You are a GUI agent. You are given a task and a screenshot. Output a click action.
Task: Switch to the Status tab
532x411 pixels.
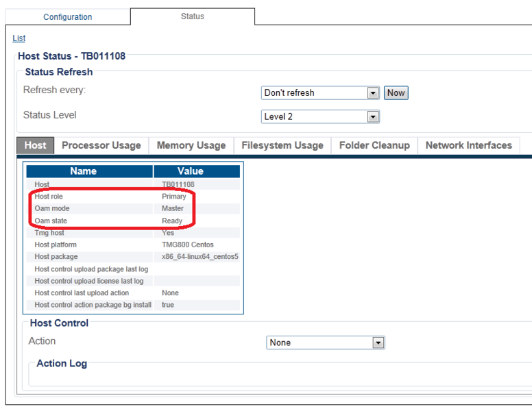coord(193,16)
